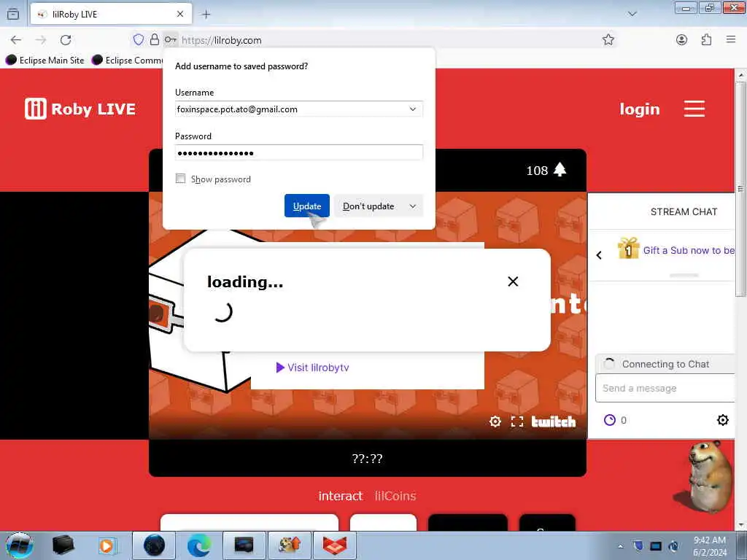Open the media player taskbar icon

[107, 545]
